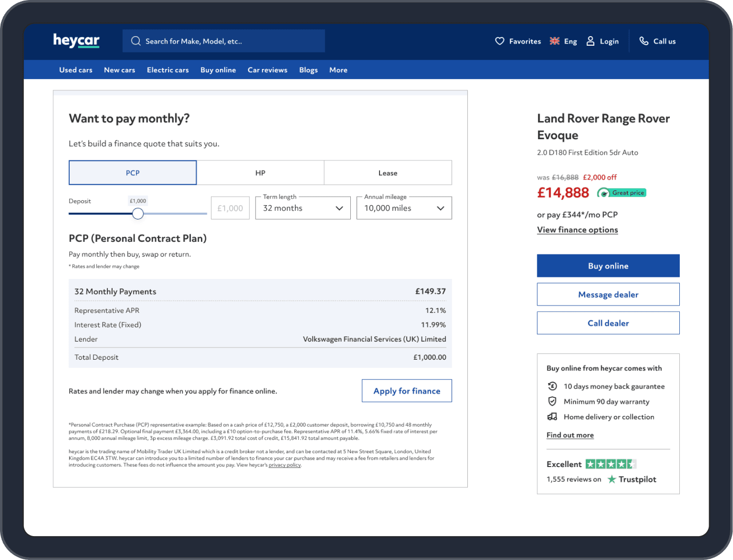
Task: Click Volkswagen Financial Services lender text
Action: click(374, 339)
